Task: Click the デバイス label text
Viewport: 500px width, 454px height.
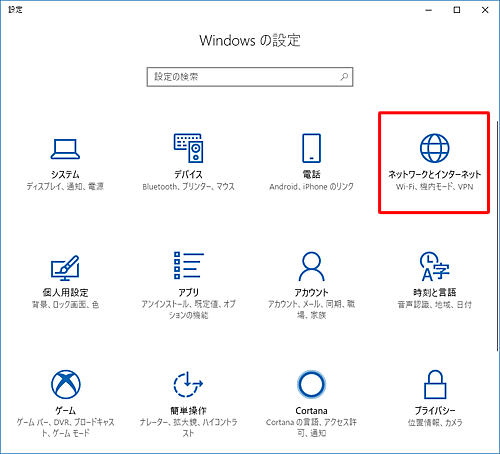Action: [188, 174]
